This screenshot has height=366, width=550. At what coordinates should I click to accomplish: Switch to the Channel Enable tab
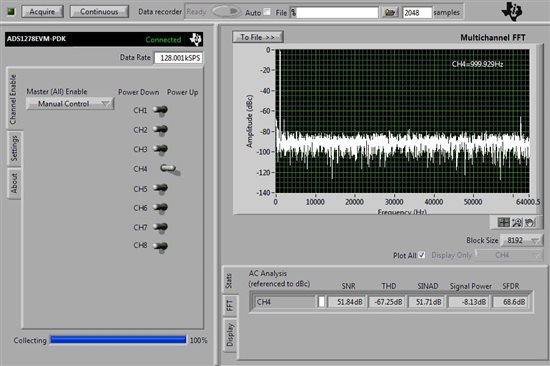13,99
